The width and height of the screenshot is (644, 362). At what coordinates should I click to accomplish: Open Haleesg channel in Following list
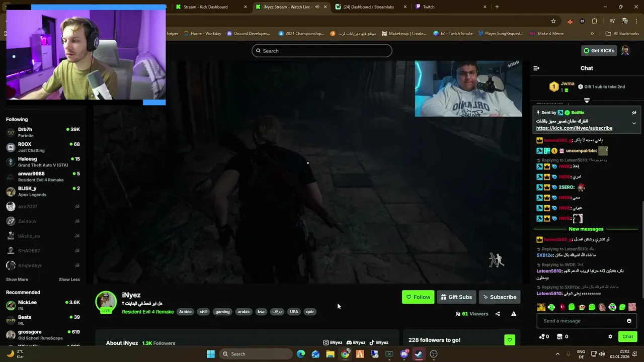[43, 162]
